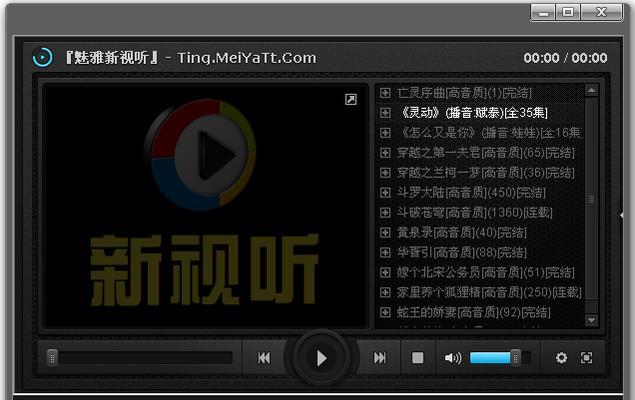Close the player window
635x400 pixels.
(602, 13)
